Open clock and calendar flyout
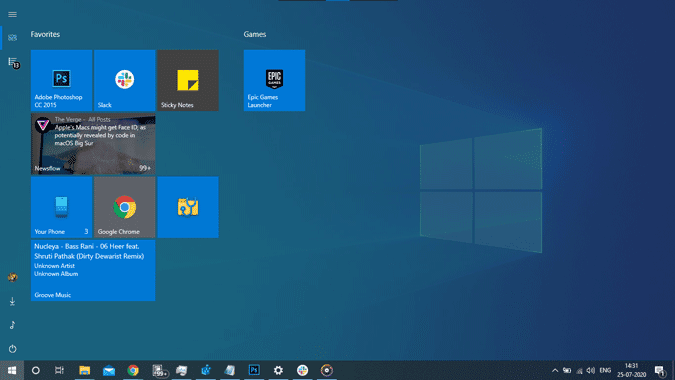 click(x=632, y=370)
